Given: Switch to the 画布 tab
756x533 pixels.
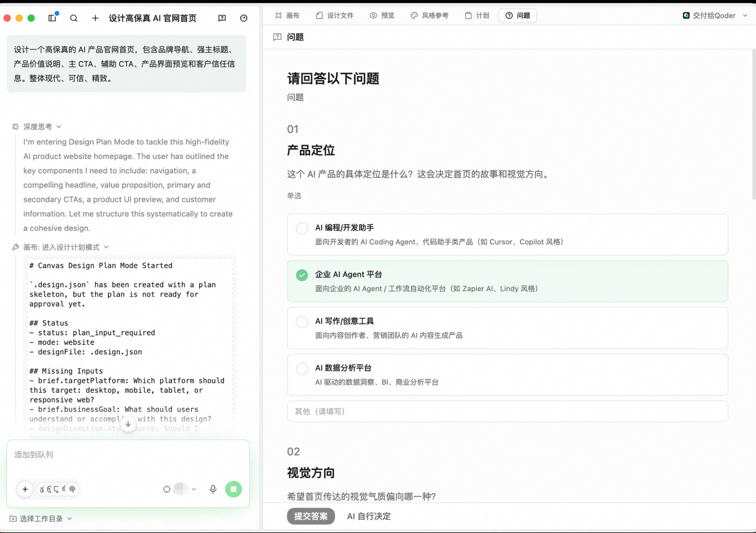Looking at the screenshot, I should (x=287, y=15).
